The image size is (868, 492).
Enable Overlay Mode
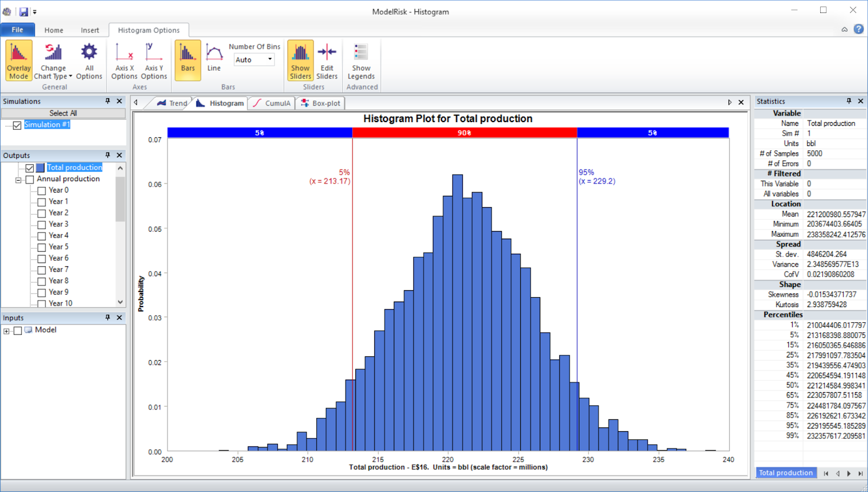[x=18, y=60]
